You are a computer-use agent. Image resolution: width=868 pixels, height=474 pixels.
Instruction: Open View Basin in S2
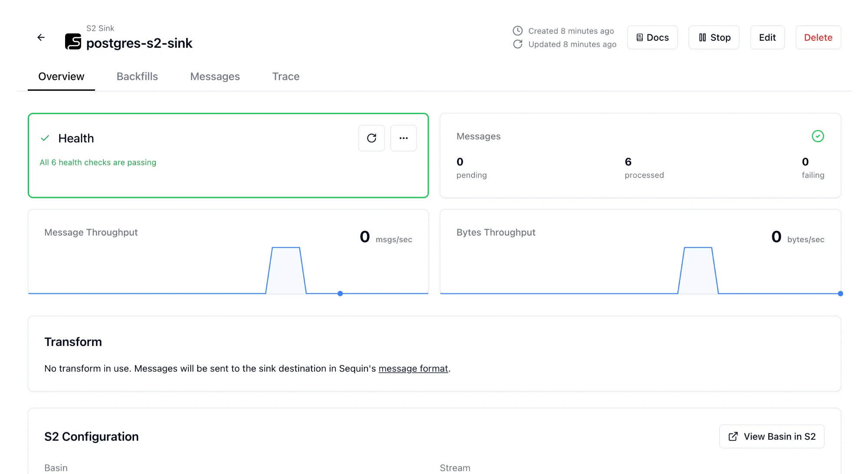(x=772, y=436)
